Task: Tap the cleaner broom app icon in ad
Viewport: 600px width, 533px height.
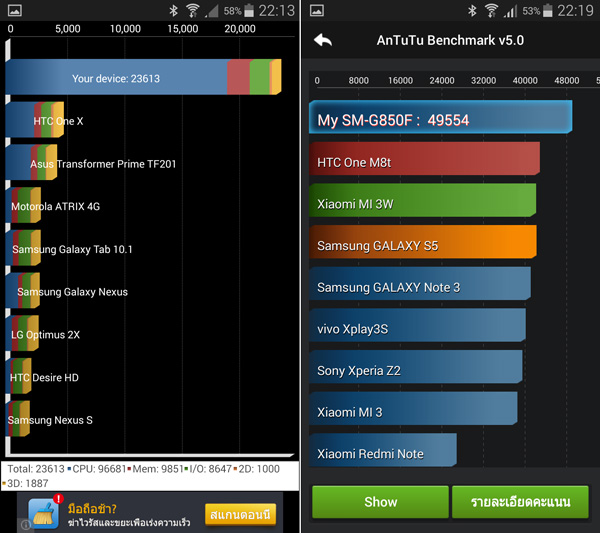Action: pos(44,513)
